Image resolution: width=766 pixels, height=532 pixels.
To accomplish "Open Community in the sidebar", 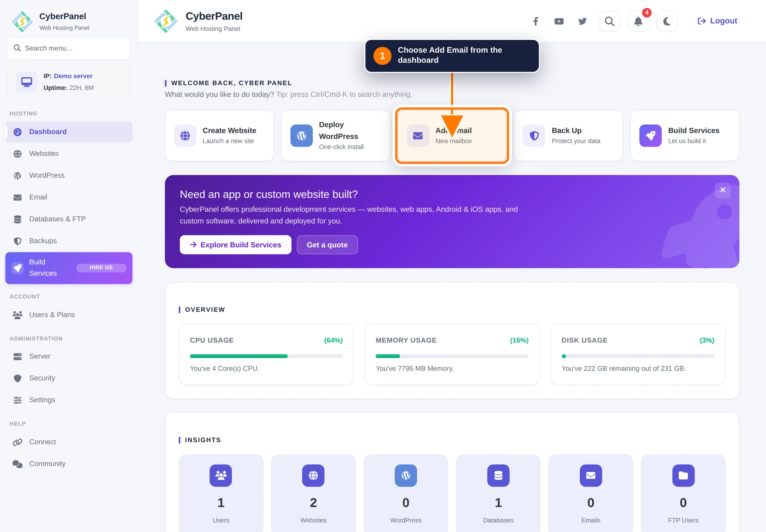I will pyautogui.click(x=69, y=464).
